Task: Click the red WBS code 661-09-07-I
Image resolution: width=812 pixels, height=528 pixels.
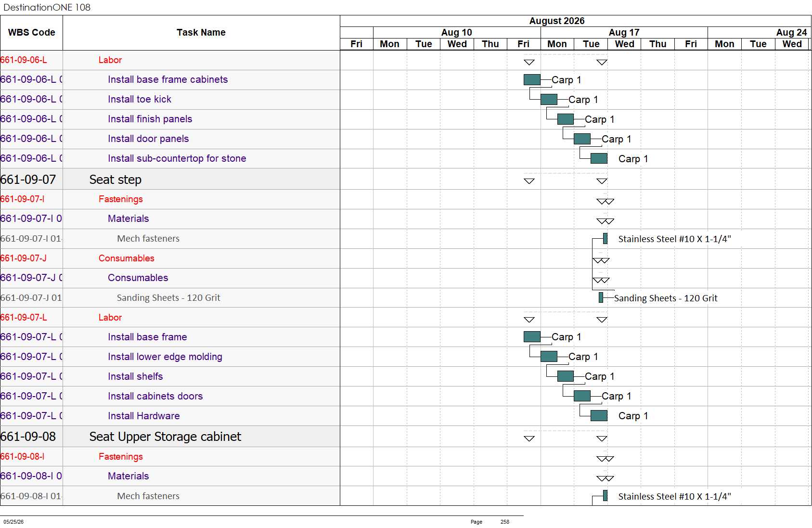Action: coord(22,199)
